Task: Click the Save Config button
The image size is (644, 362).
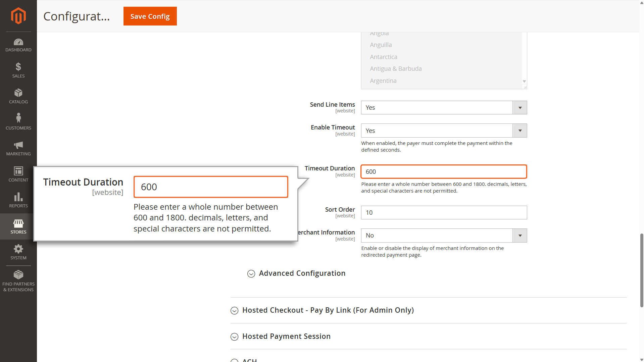Action: [150, 16]
